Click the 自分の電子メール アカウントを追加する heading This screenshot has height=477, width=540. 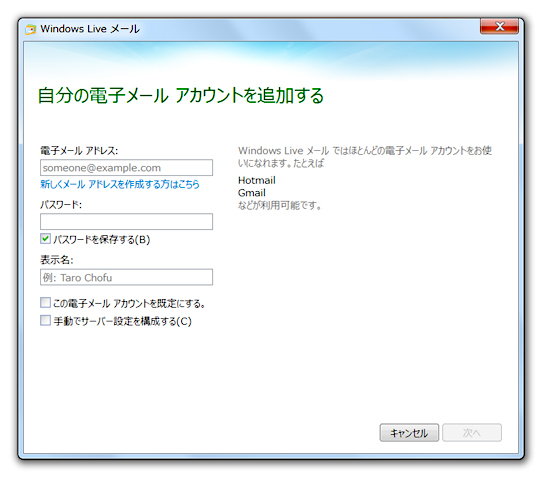pos(181,96)
